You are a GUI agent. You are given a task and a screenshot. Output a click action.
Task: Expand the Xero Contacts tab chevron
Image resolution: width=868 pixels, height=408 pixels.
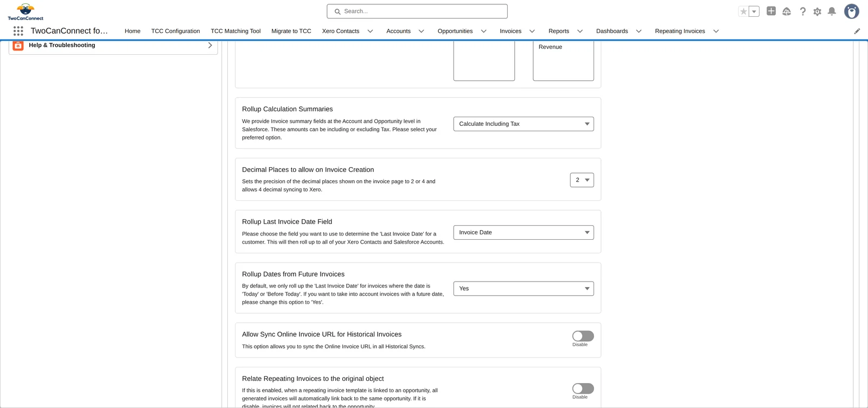click(x=371, y=31)
